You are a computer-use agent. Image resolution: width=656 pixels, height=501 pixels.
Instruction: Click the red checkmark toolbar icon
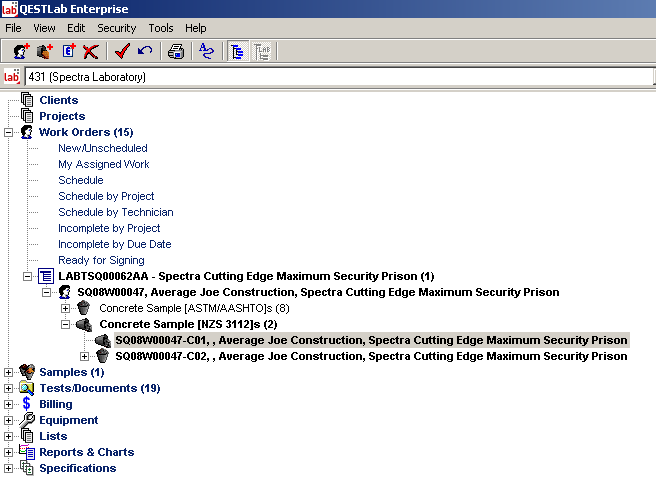(x=122, y=51)
